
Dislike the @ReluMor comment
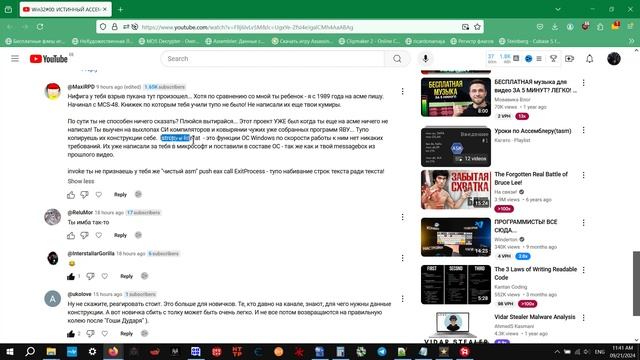[x=84, y=235]
